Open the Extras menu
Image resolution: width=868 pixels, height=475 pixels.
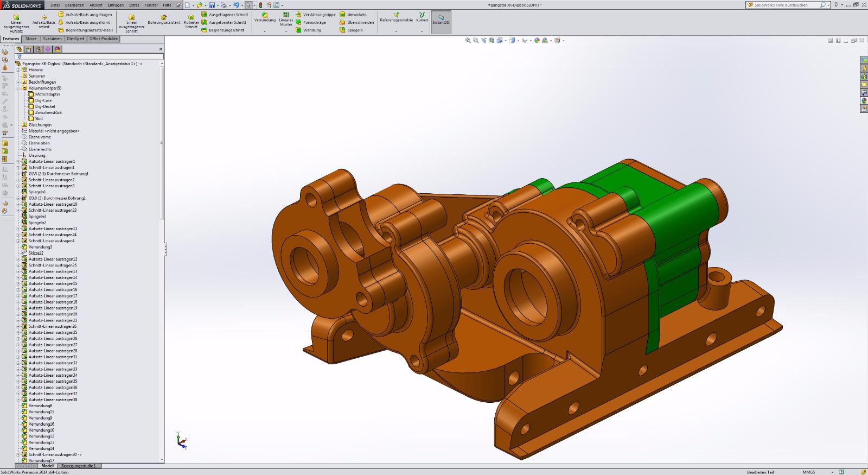coord(134,5)
